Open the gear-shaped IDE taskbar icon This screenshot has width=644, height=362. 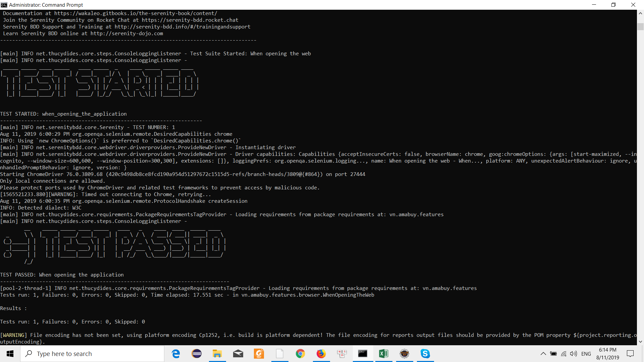(x=405, y=354)
